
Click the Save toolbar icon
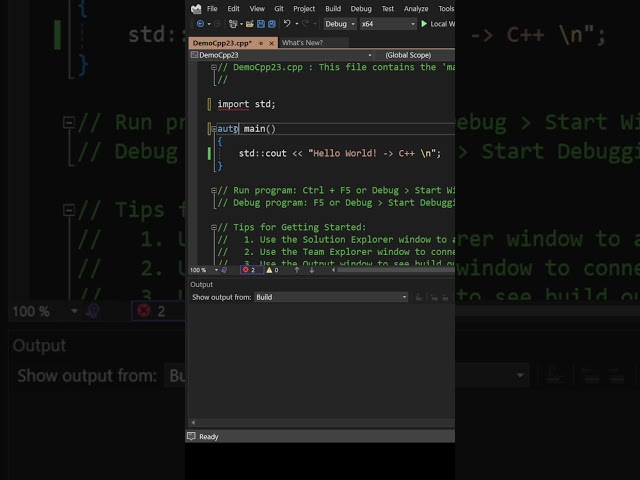click(x=261, y=24)
